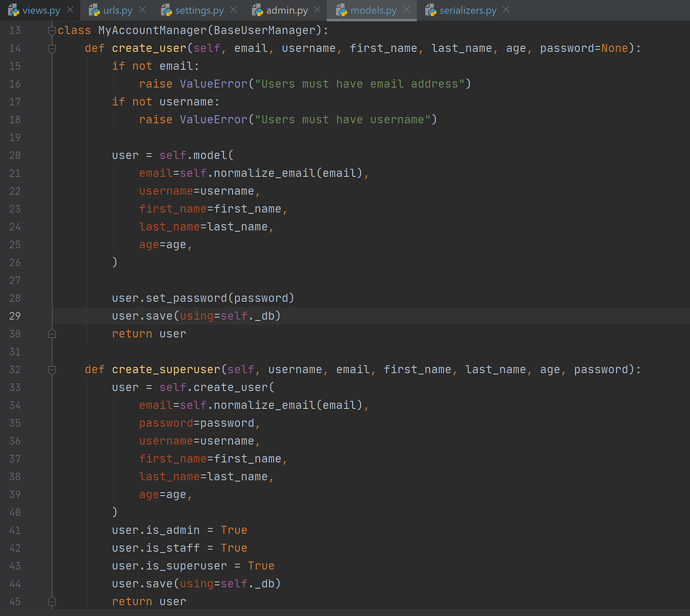
Task: Toggle the fold marker beside return user line 30
Action: click(52, 334)
